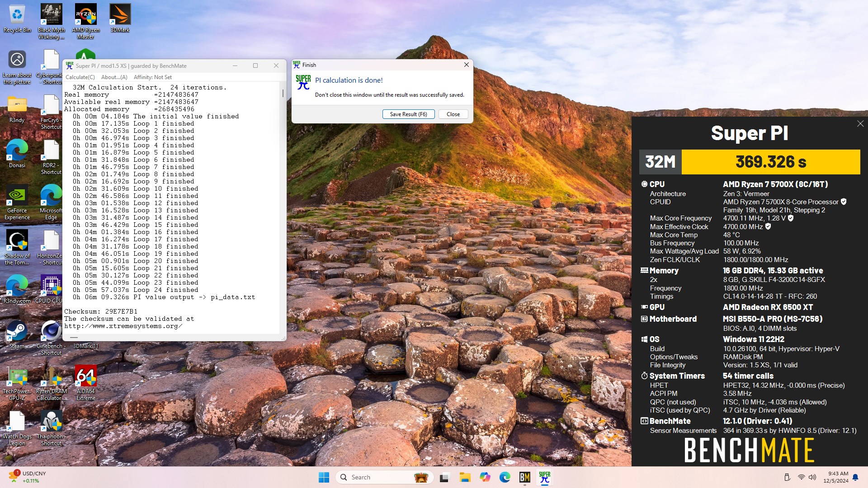868x488 pixels.
Task: Open About...(A) menu in Super PI
Action: click(114, 77)
